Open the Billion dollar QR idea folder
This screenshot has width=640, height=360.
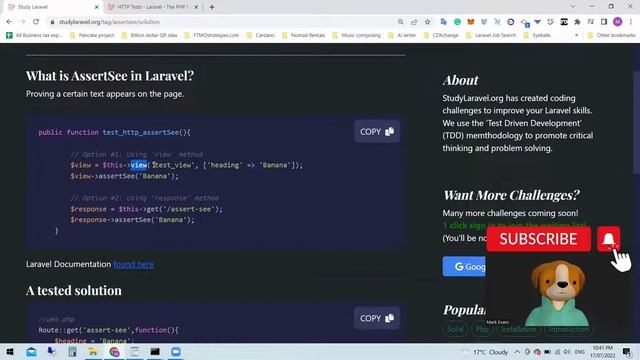coord(149,36)
